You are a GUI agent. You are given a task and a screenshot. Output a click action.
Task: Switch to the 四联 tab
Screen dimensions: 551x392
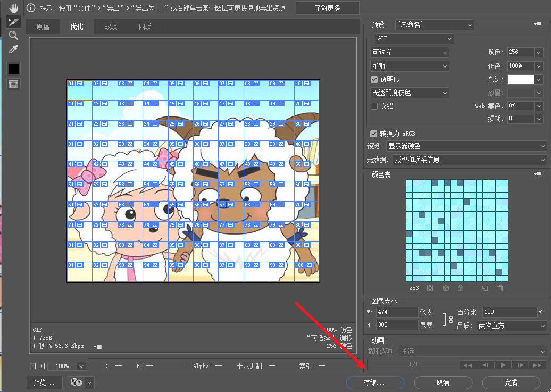pyautogui.click(x=145, y=27)
